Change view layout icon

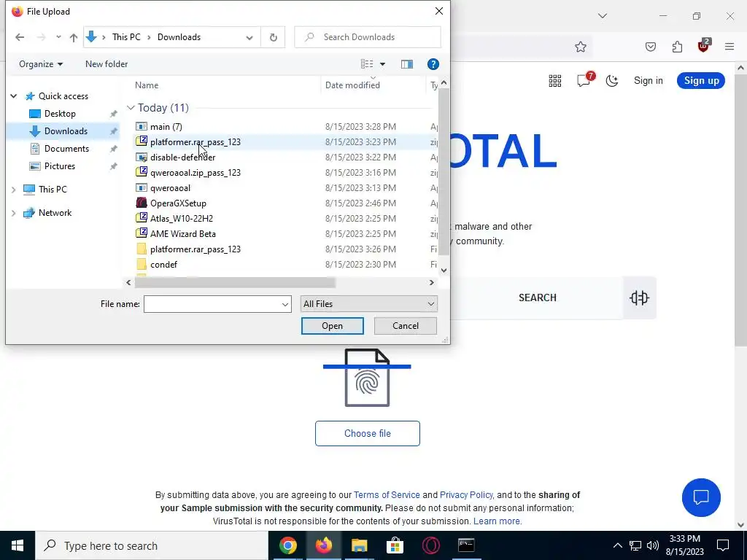tap(367, 64)
